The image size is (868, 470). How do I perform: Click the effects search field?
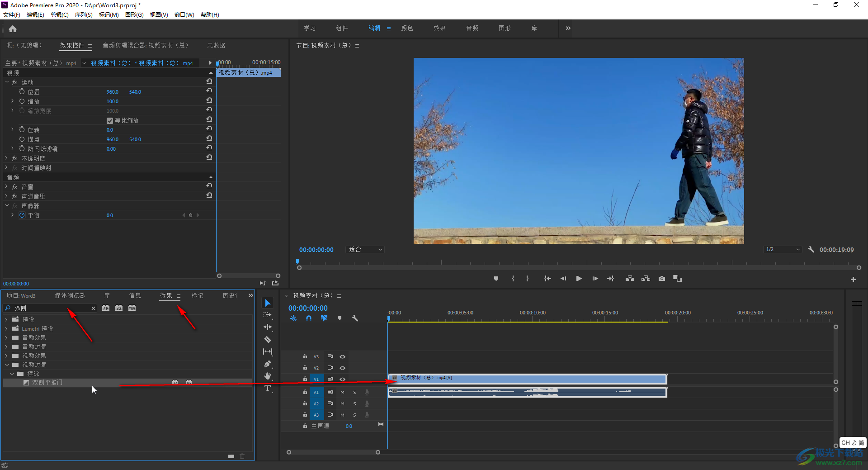51,308
